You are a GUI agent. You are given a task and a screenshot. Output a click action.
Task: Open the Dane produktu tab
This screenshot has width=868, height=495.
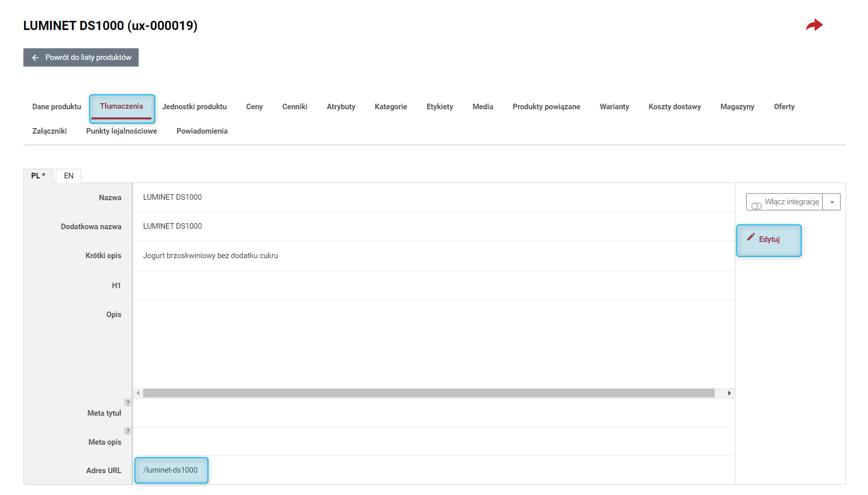point(57,107)
